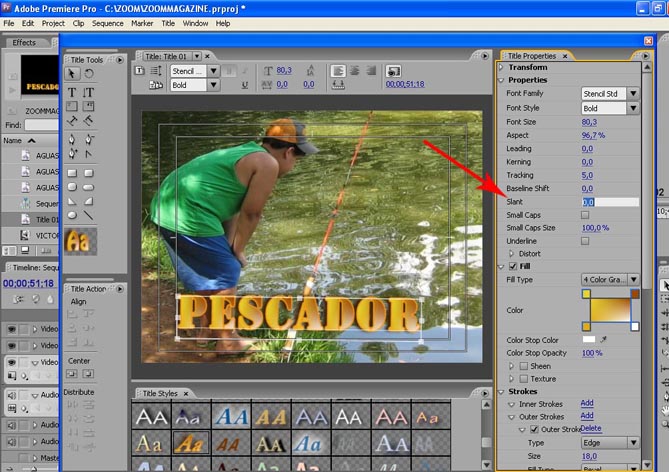The width and height of the screenshot is (669, 472).
Task: Open the Font Family dropdown in Title Properties
Action: click(x=633, y=93)
